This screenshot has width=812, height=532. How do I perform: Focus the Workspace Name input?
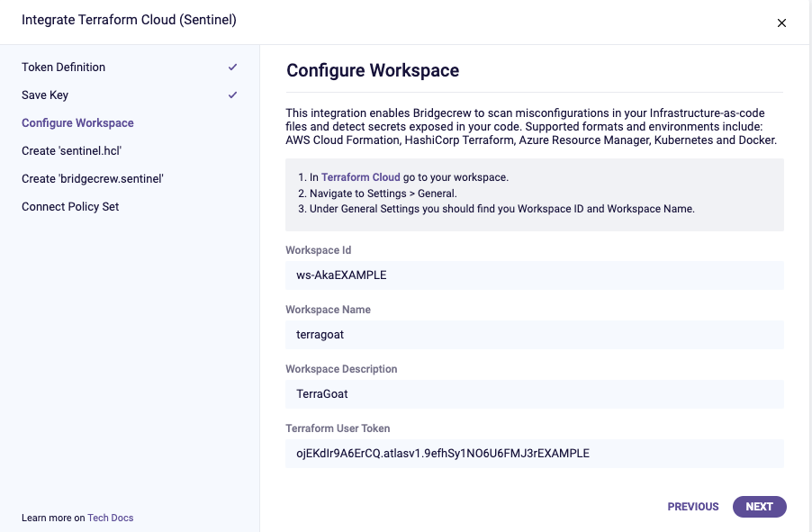[x=535, y=335]
